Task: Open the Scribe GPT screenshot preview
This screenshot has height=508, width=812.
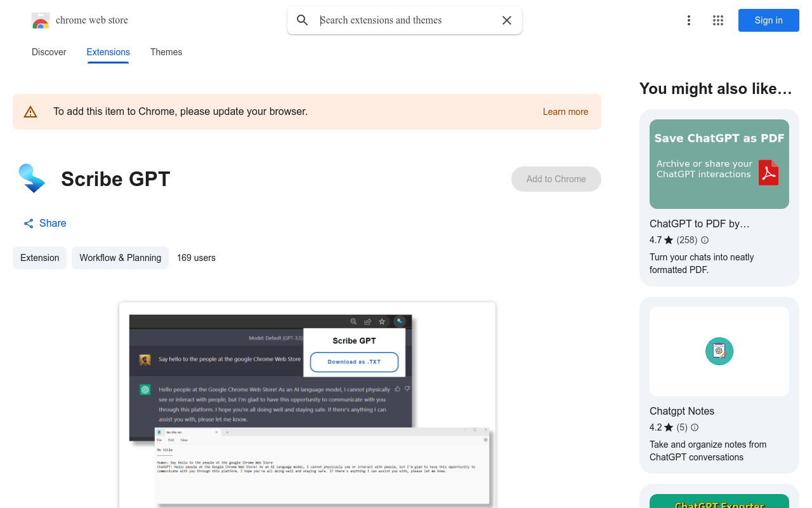Action: [x=307, y=405]
